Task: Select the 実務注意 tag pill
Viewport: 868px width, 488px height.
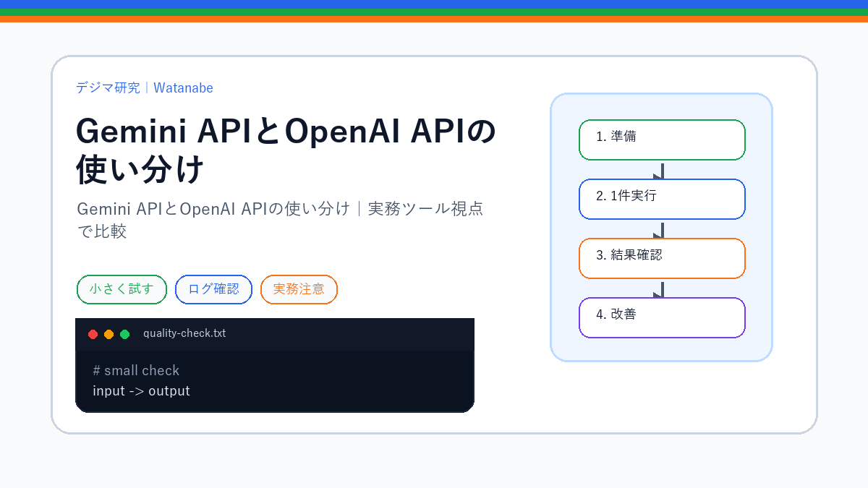Action: (x=299, y=289)
